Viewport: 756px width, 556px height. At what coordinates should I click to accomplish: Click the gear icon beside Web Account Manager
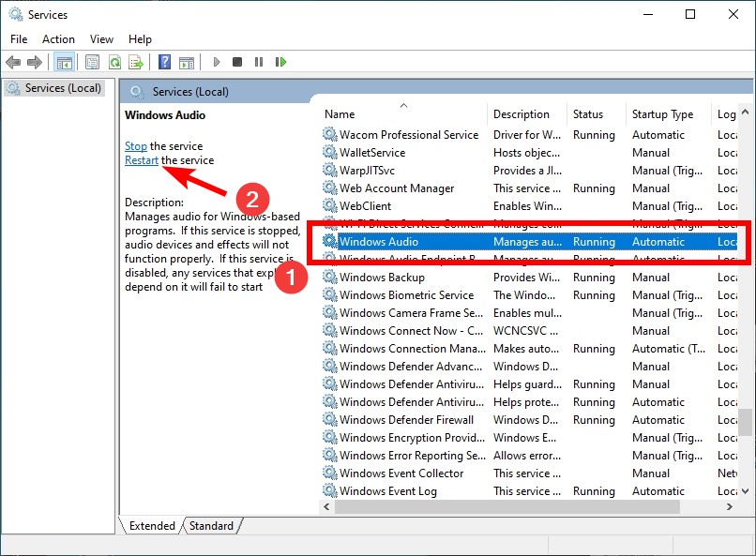click(330, 188)
